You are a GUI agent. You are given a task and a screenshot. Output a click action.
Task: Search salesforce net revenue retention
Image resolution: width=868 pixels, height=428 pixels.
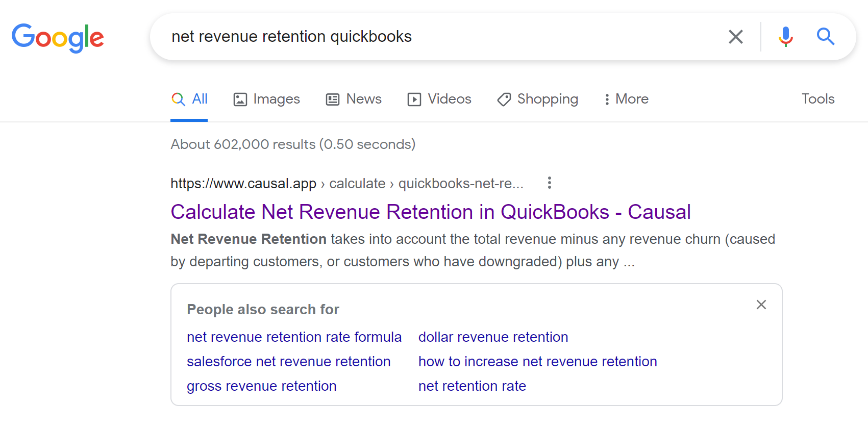(x=289, y=362)
